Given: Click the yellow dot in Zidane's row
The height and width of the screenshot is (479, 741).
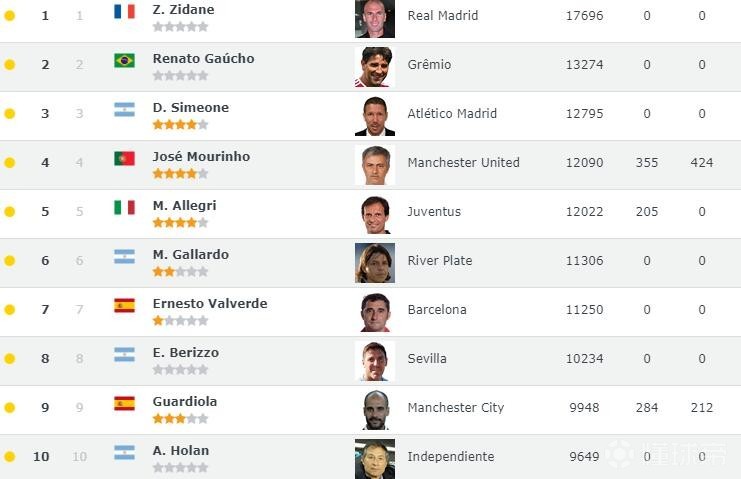Looking at the screenshot, I should (10, 16).
